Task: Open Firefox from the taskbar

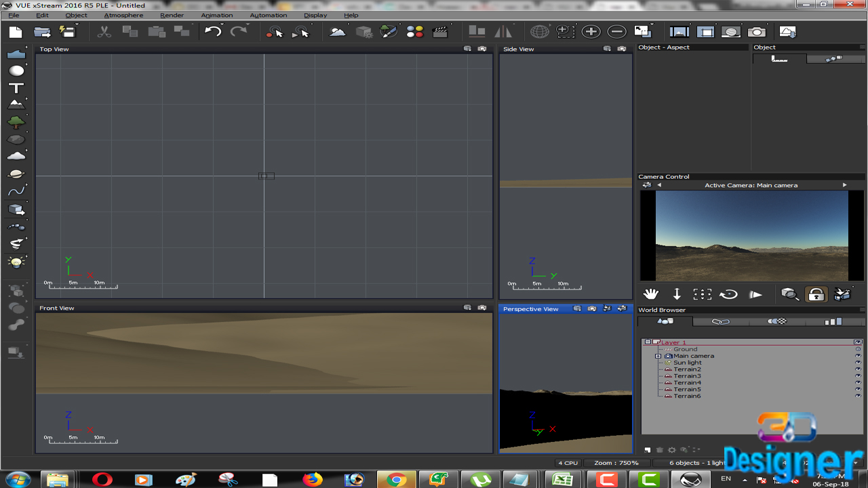Action: [x=313, y=479]
